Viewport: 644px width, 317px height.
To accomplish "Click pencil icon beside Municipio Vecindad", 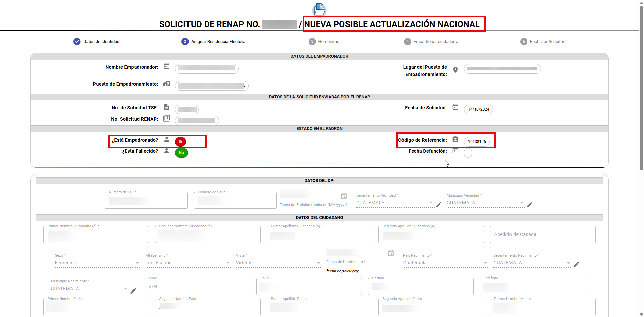I will (x=529, y=205).
